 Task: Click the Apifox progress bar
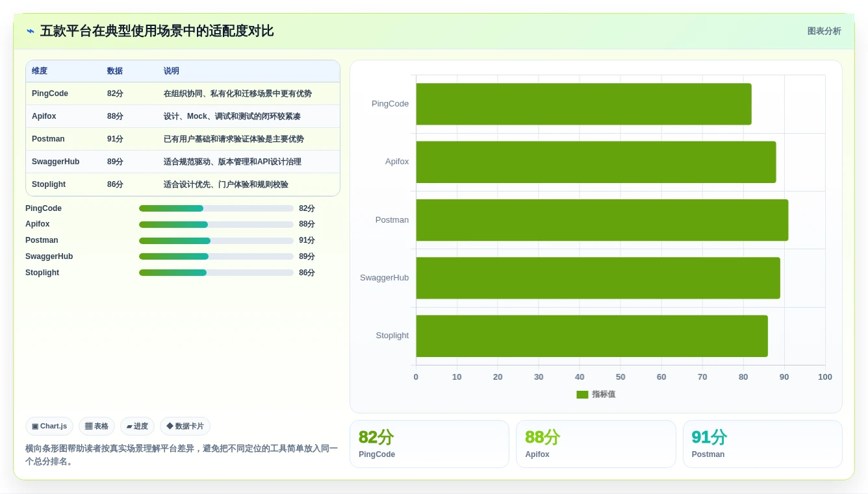(216, 225)
